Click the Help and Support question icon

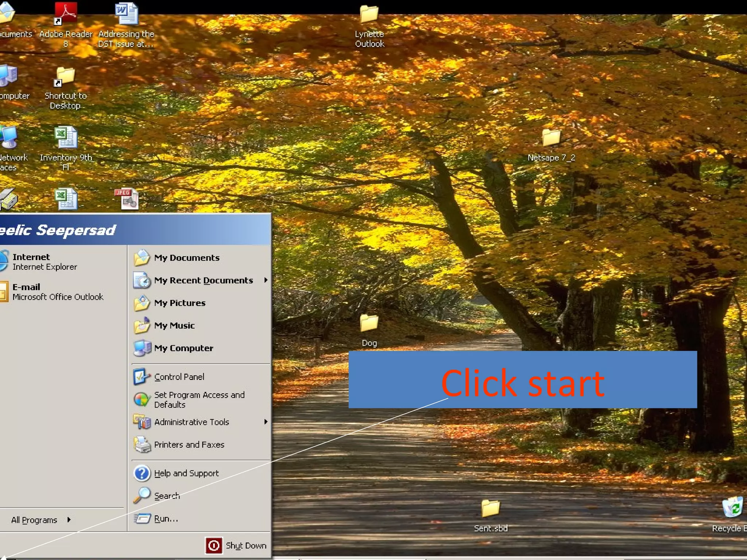pyautogui.click(x=142, y=473)
